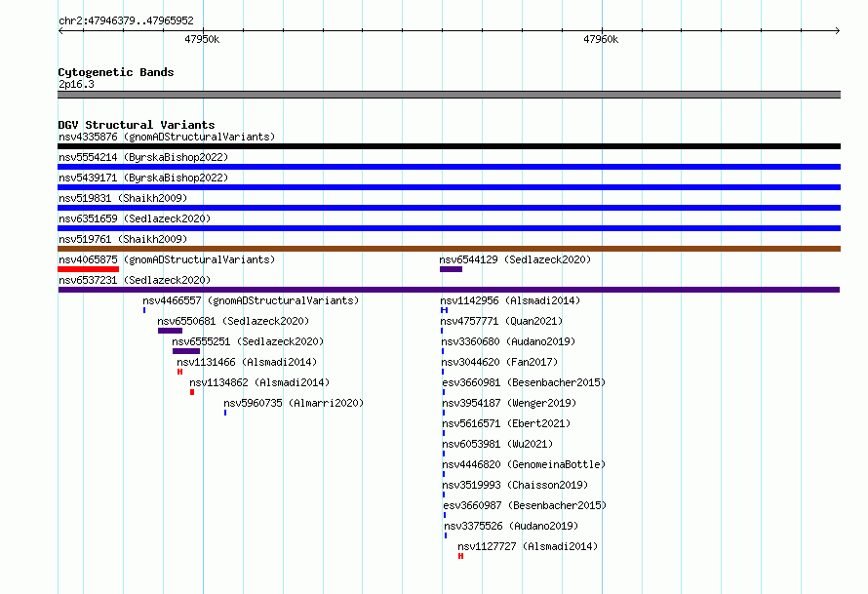Click the gray 2p16.3 cytogenetic band bar
This screenshot has height=594, width=868.
tap(449, 95)
